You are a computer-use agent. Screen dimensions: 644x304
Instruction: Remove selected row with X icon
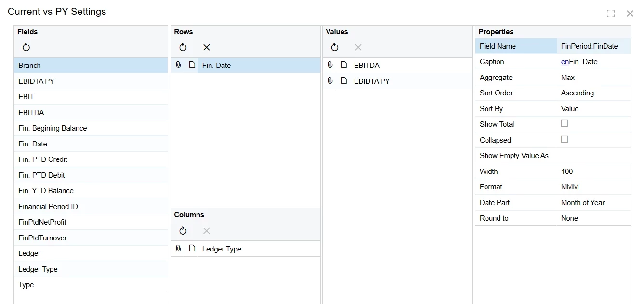207,47
